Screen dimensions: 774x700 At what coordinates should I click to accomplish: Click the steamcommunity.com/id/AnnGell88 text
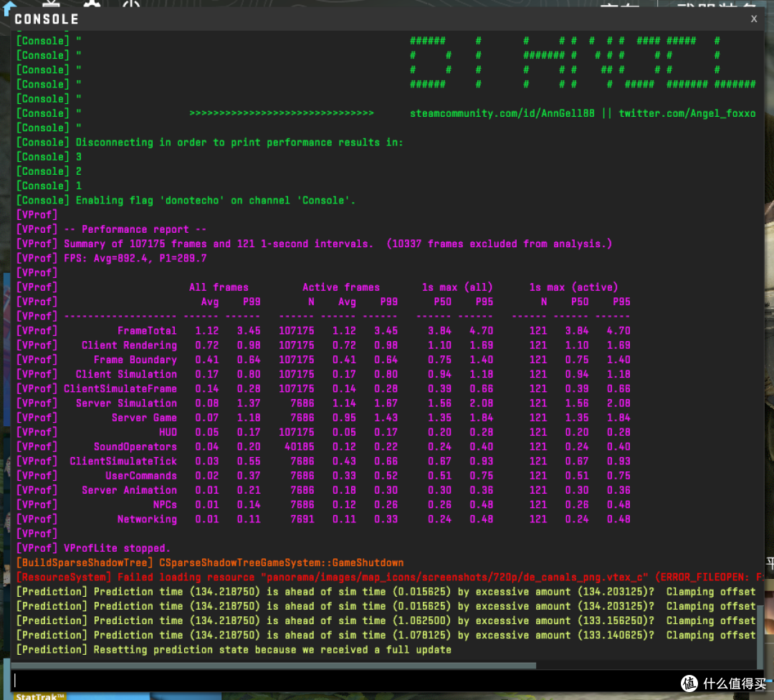click(502, 113)
